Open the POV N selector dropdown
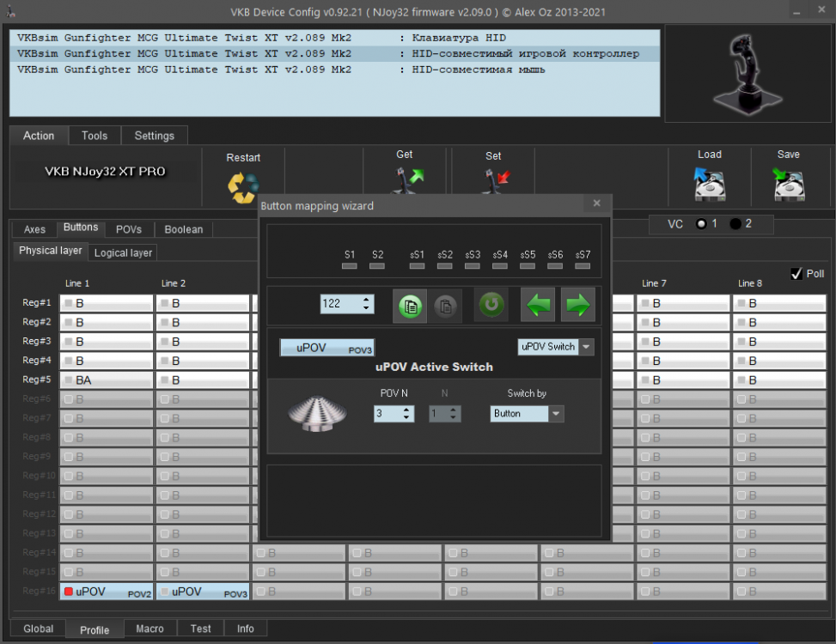The width and height of the screenshot is (836, 644). coord(406,413)
